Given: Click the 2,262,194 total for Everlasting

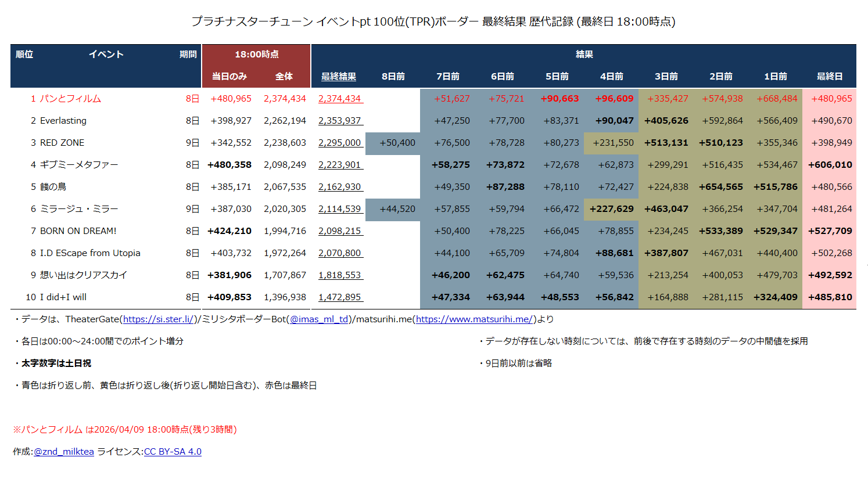Looking at the screenshot, I should (x=285, y=121).
